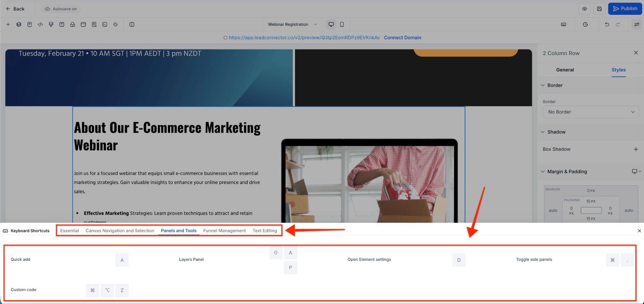Click the undo arrow icon
Viewport: 644px width, 304px height.
click(x=607, y=25)
